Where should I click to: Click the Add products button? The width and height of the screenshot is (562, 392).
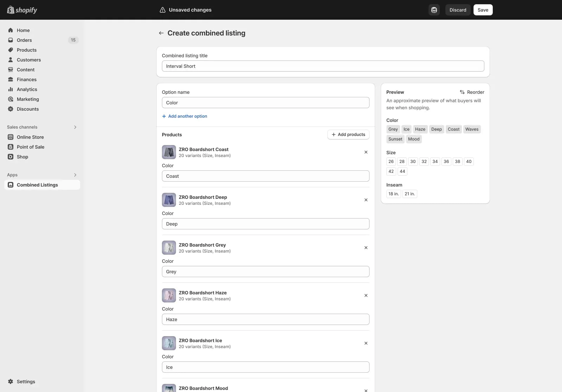(348, 135)
